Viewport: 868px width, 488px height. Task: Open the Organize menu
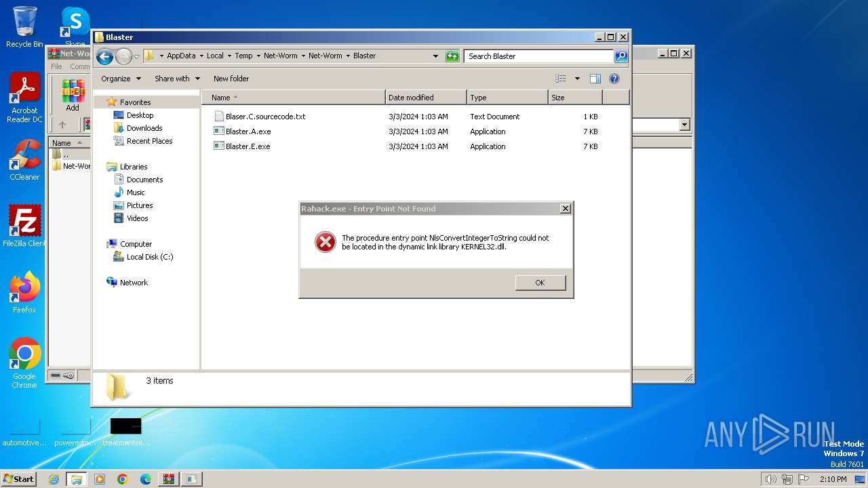pyautogui.click(x=121, y=79)
